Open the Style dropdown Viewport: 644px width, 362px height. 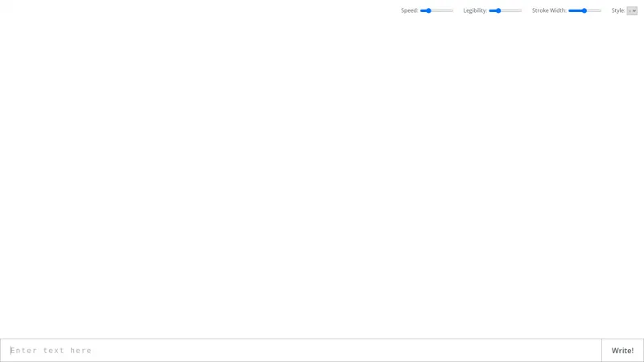click(632, 10)
